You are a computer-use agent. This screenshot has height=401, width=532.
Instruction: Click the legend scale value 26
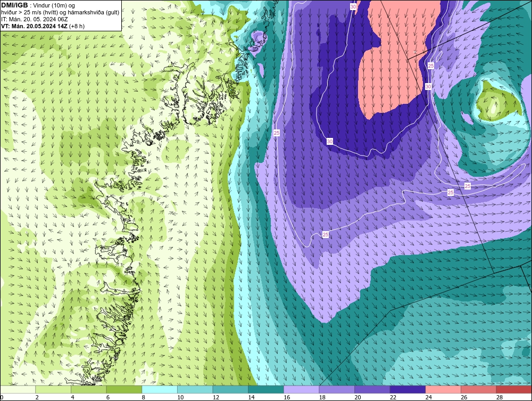pos(464,397)
